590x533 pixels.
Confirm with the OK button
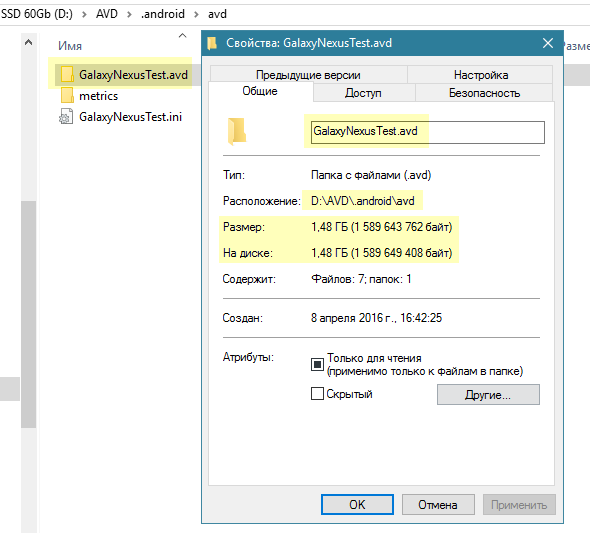pos(357,504)
